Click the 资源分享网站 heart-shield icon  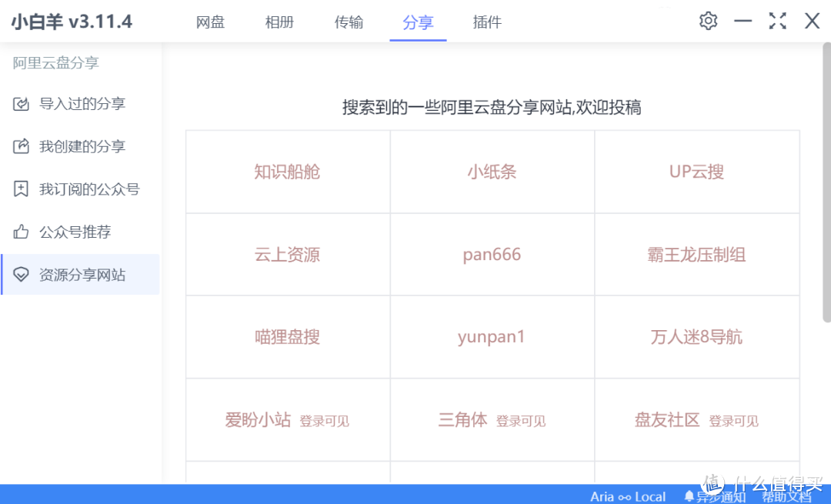(21, 275)
